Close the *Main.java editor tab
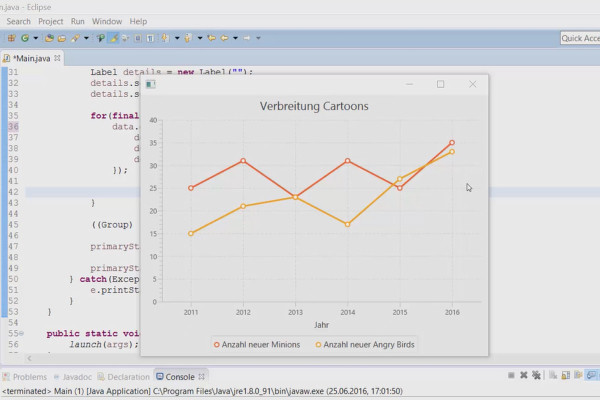The image size is (600, 400). point(57,58)
